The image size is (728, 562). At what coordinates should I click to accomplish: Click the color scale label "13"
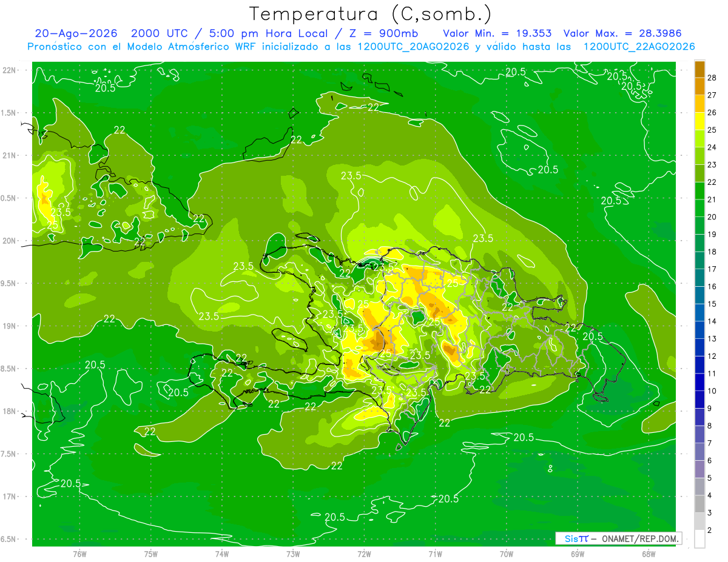click(712, 338)
